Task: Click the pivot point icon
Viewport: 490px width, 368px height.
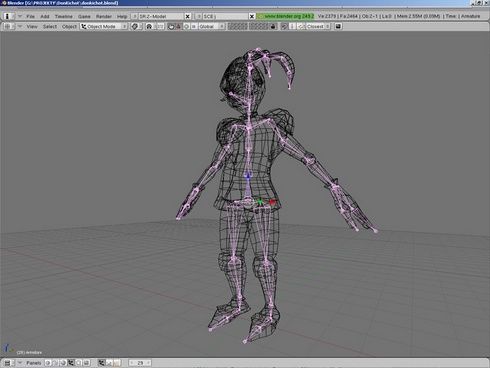Action: click(149, 26)
